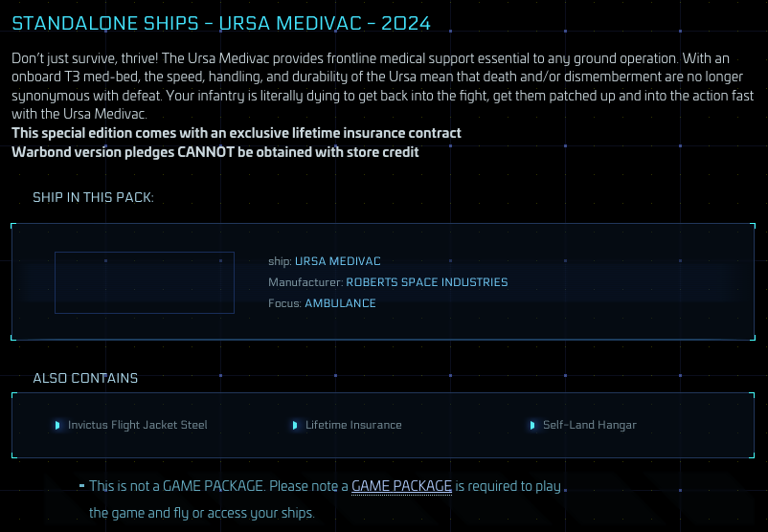This screenshot has width=768, height=532.
Task: Click the Lifetime Insurance item text
Action: click(x=353, y=425)
